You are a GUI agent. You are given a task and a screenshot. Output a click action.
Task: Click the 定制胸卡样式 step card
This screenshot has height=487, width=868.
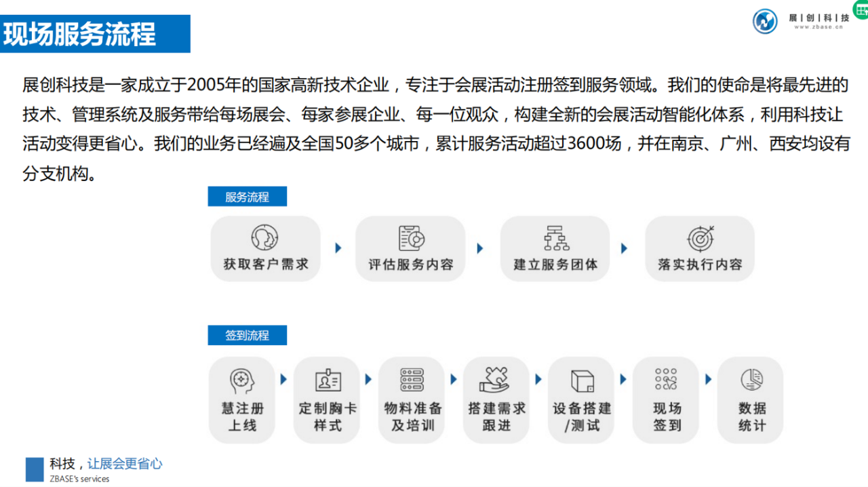click(x=328, y=400)
